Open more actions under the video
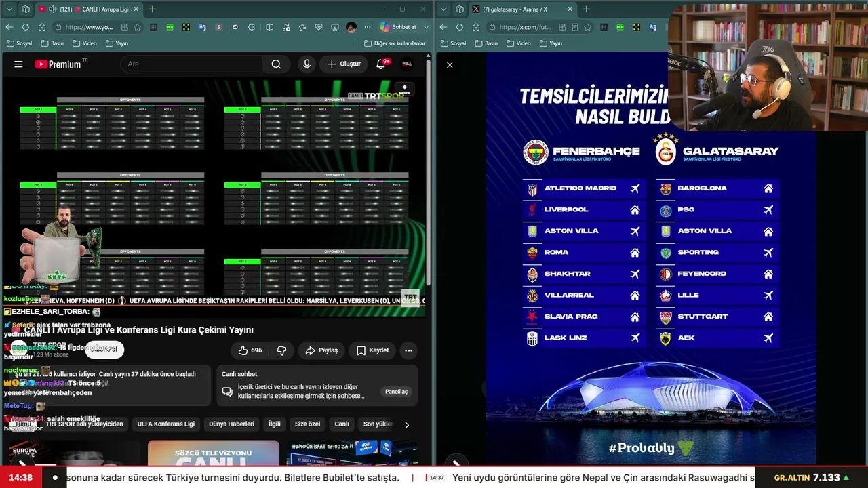868x488 pixels. click(408, 350)
